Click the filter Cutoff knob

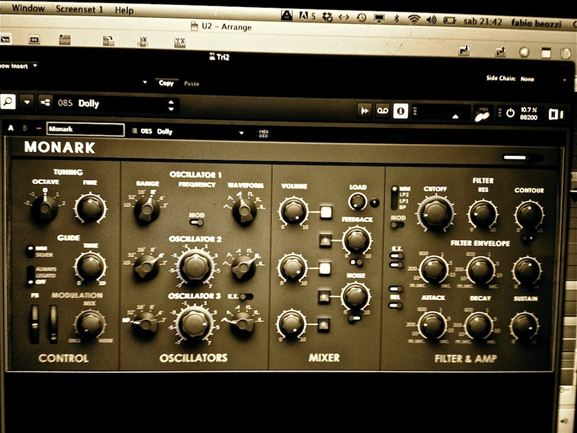[x=435, y=213]
